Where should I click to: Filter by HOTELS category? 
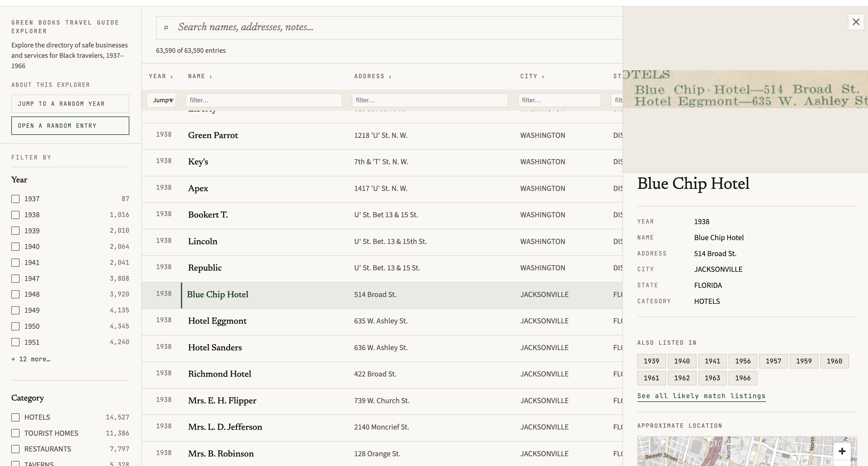(x=15, y=417)
